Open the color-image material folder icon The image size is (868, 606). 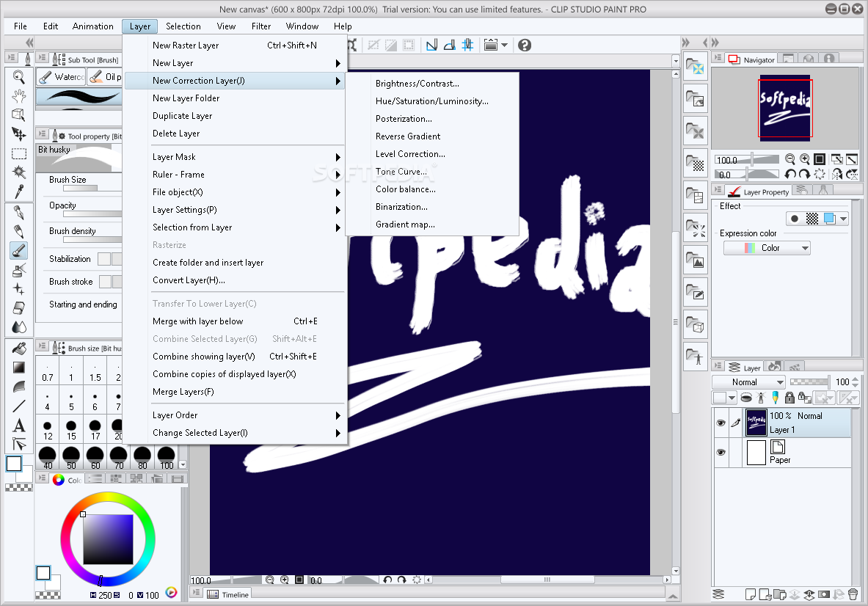(x=696, y=67)
